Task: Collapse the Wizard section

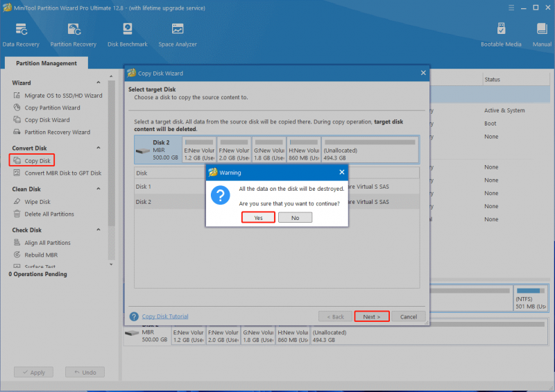Action: [x=99, y=83]
